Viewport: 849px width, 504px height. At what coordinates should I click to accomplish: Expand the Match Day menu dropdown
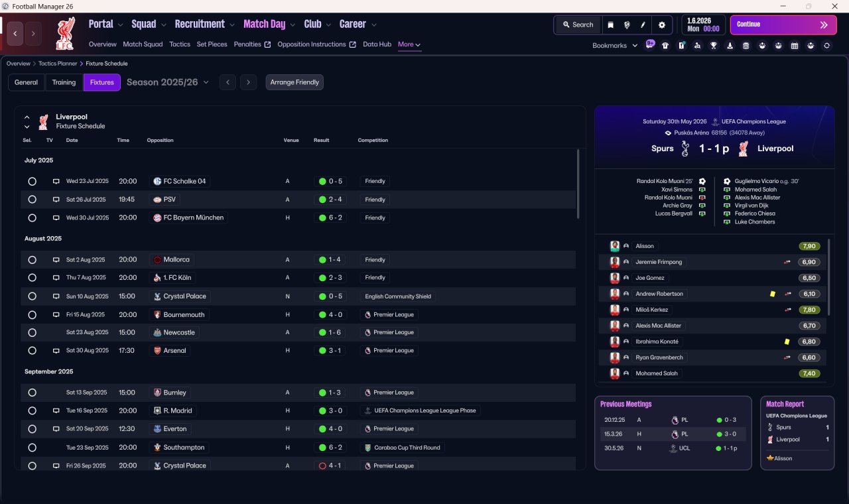[x=293, y=25]
